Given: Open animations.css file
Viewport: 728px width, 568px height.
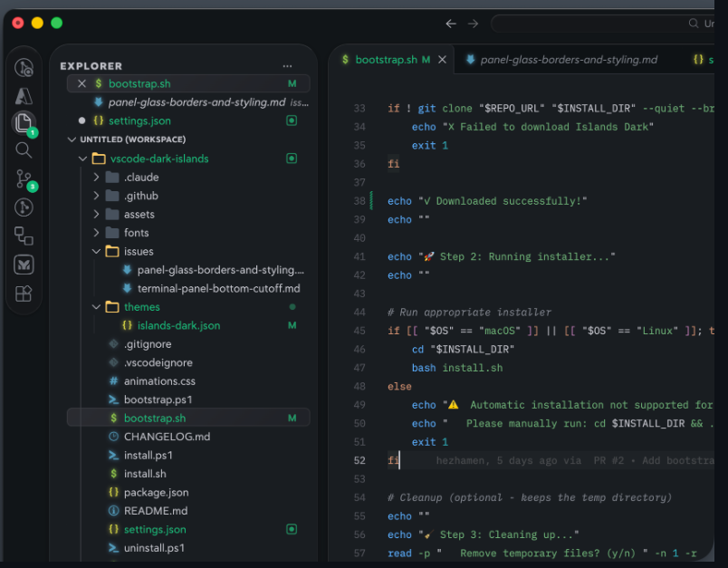Looking at the screenshot, I should tap(188, 381).
